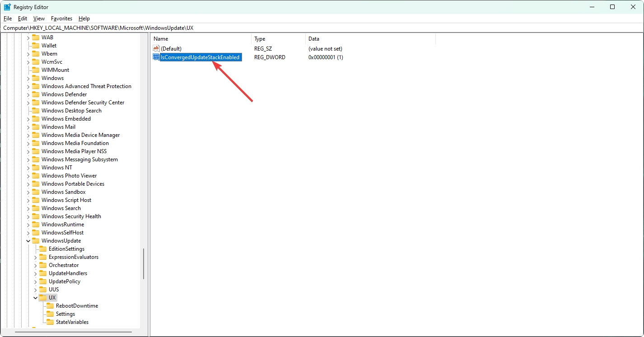Select the Windows Desktop Search key

[x=71, y=111]
